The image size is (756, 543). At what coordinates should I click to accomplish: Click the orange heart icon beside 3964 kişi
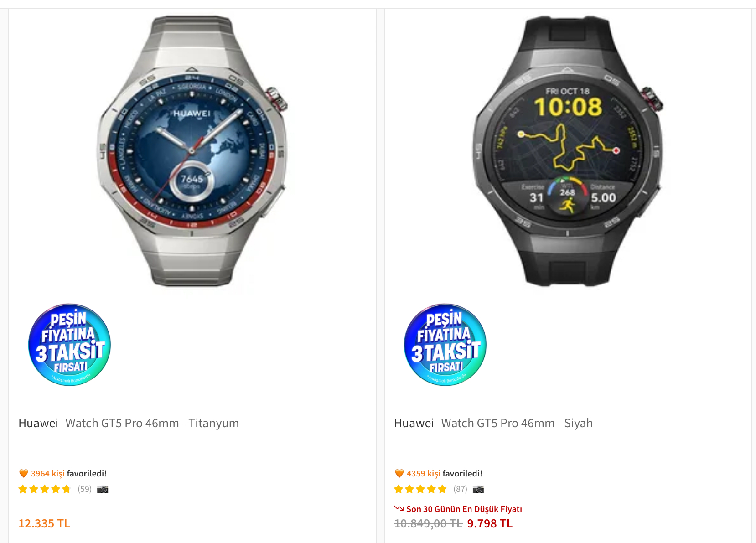[x=23, y=473]
